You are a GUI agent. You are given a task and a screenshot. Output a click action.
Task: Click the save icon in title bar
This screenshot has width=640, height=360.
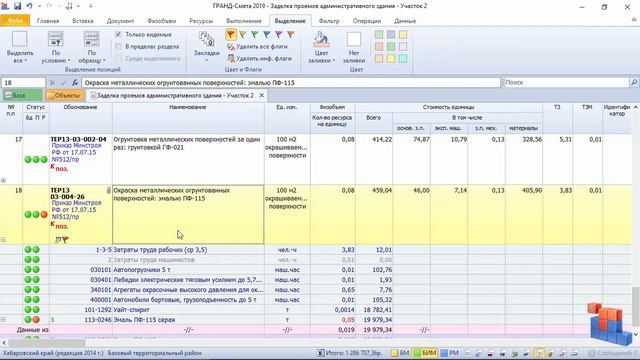[17, 6]
